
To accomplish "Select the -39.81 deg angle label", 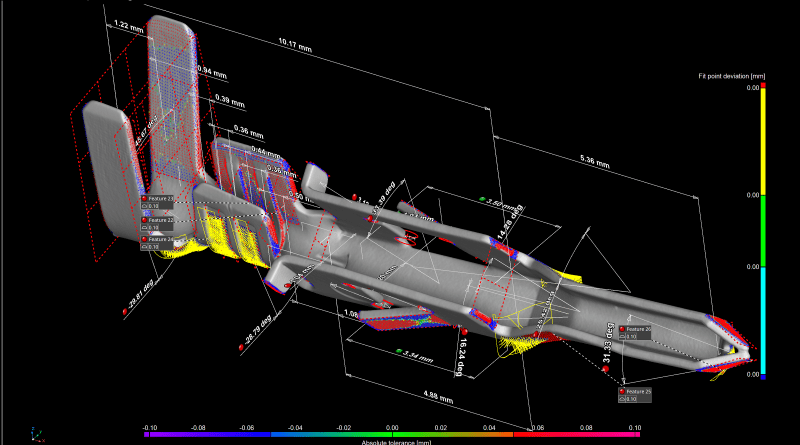I will coord(141,295).
